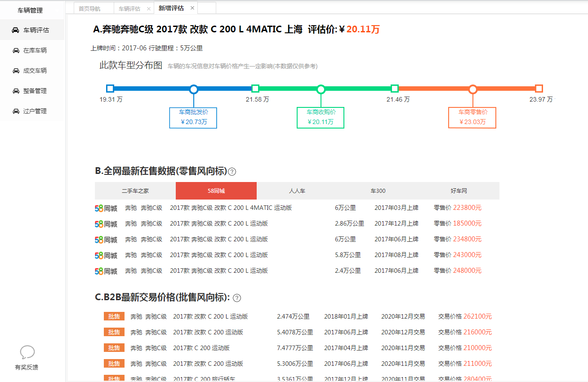Open 在库车辆 in the sidebar

(35, 50)
